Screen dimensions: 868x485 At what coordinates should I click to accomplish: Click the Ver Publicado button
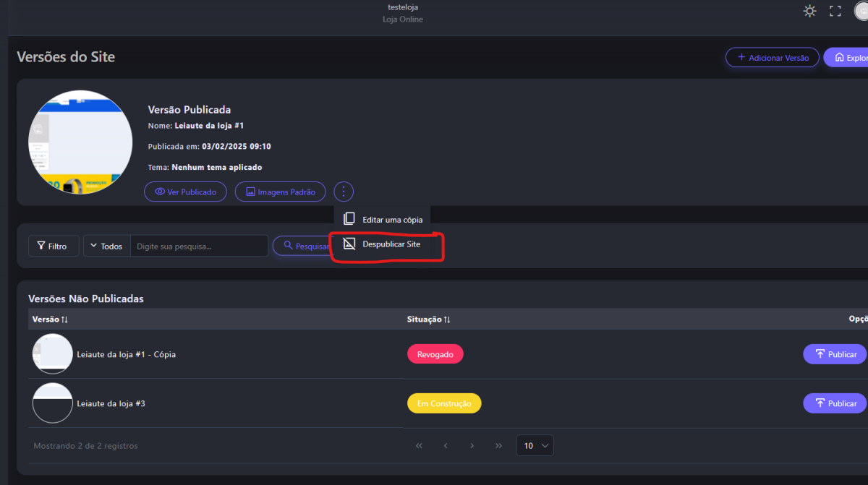coord(185,192)
